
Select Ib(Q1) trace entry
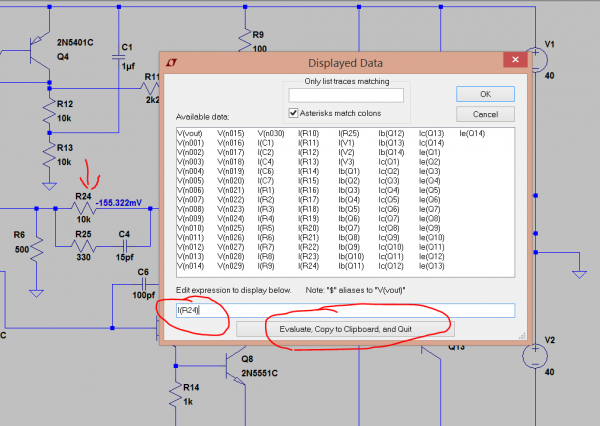point(349,171)
